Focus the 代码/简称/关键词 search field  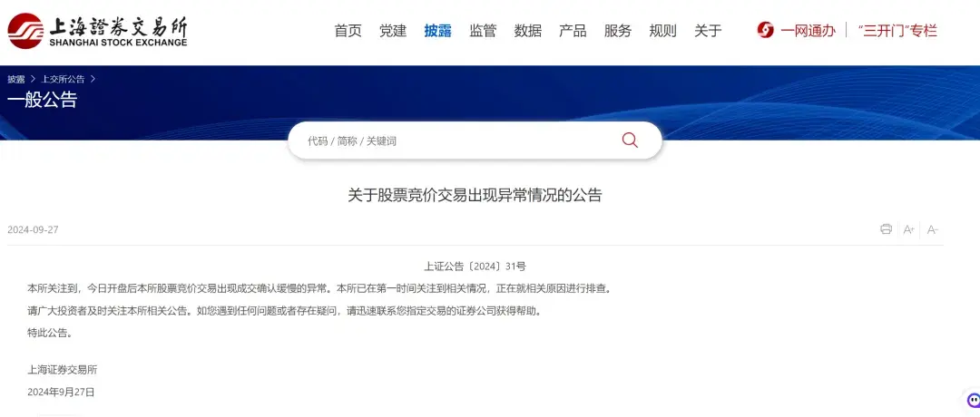point(459,141)
